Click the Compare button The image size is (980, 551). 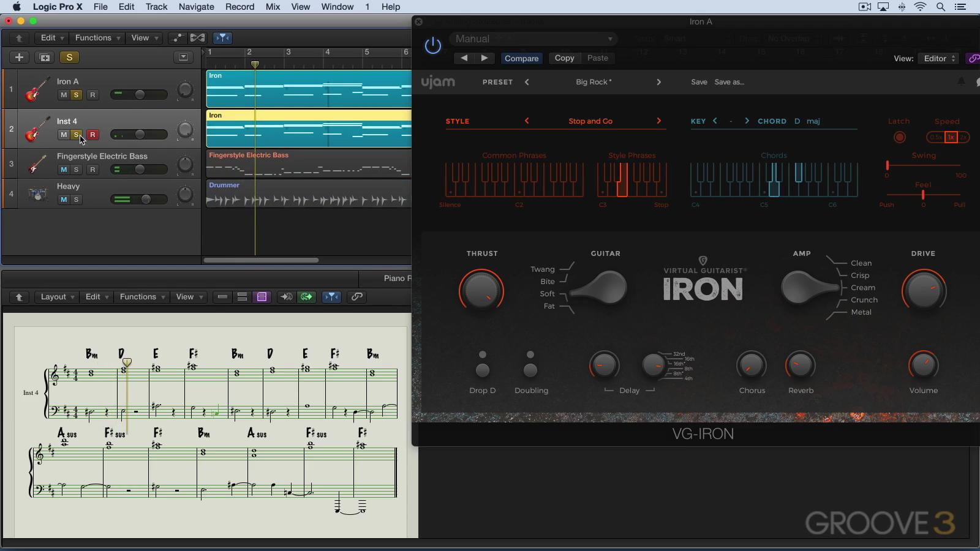[x=521, y=58]
